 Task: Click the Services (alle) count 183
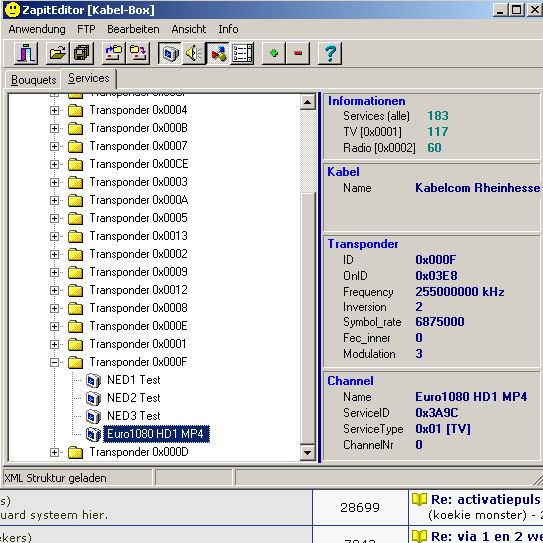(438, 116)
